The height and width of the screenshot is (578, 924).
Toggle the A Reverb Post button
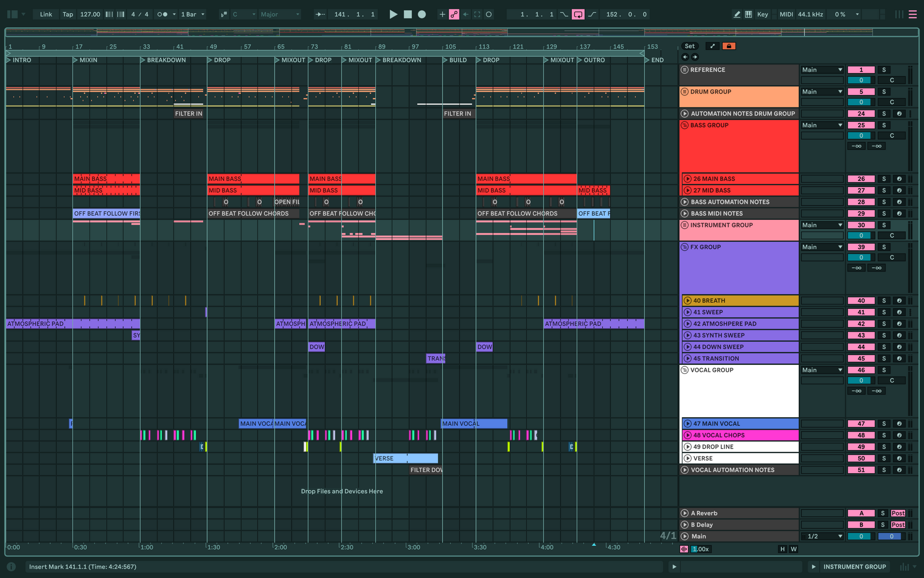(x=898, y=513)
